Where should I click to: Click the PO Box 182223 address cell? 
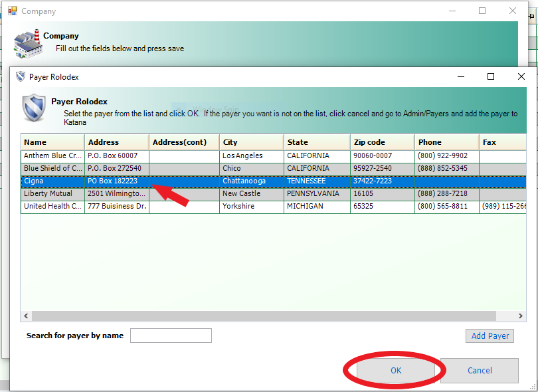click(x=117, y=181)
